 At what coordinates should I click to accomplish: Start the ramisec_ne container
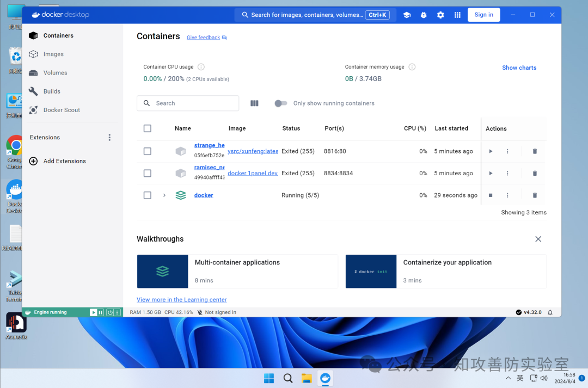pyautogui.click(x=491, y=173)
